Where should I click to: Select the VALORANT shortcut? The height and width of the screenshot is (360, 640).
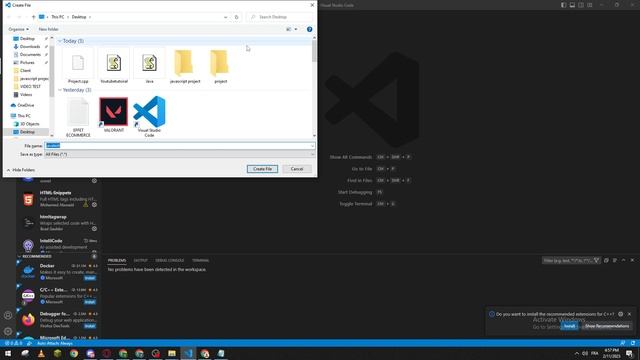[x=113, y=115]
